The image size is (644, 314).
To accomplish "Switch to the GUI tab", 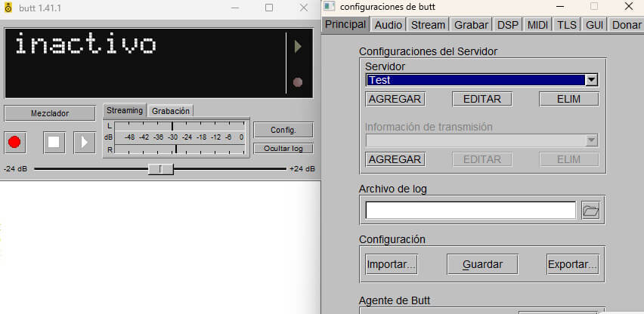I will [x=594, y=25].
